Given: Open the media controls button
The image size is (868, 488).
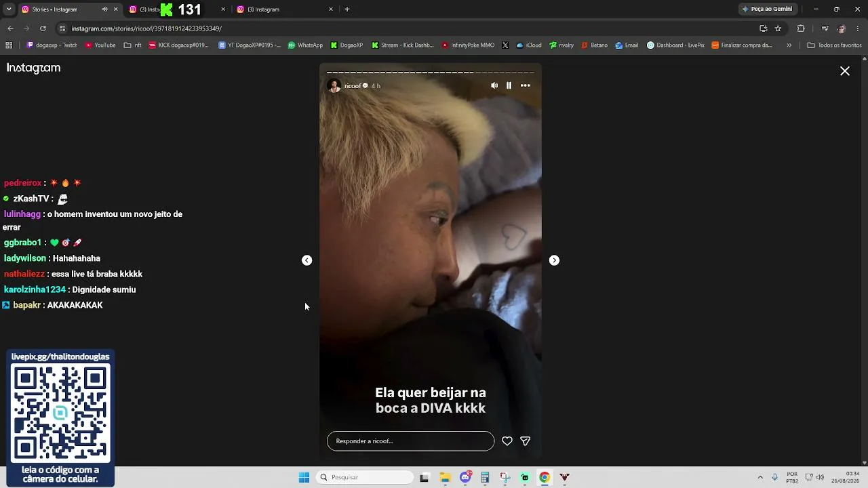Looking at the screenshot, I should coord(825,28).
